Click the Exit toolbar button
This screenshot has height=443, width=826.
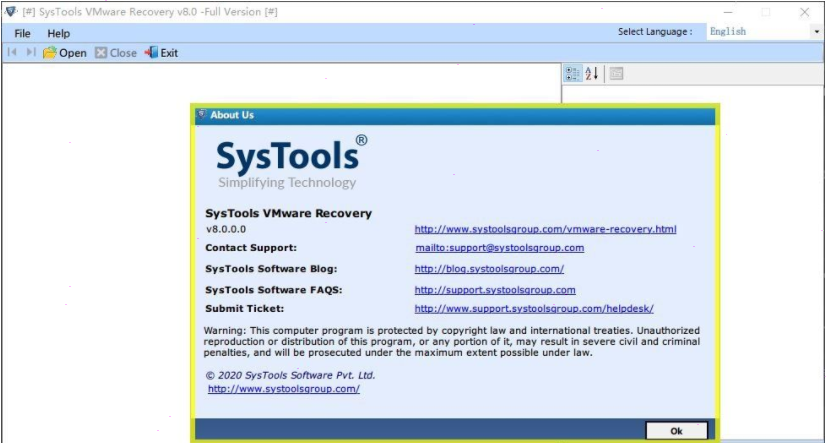(x=161, y=53)
